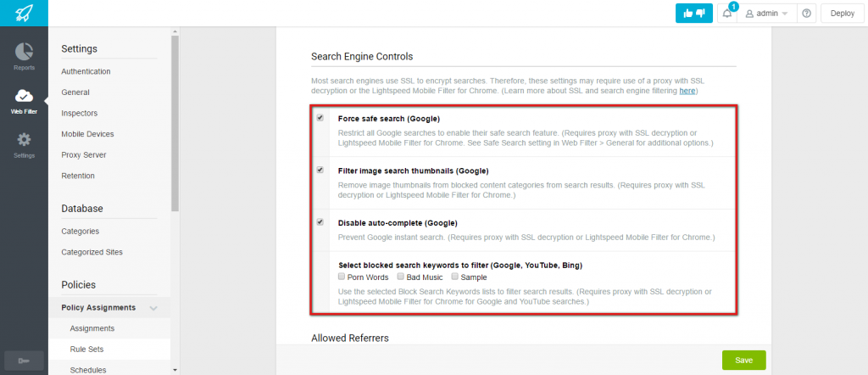Uncheck Force safe search (Google)
868x375 pixels.
tap(320, 118)
